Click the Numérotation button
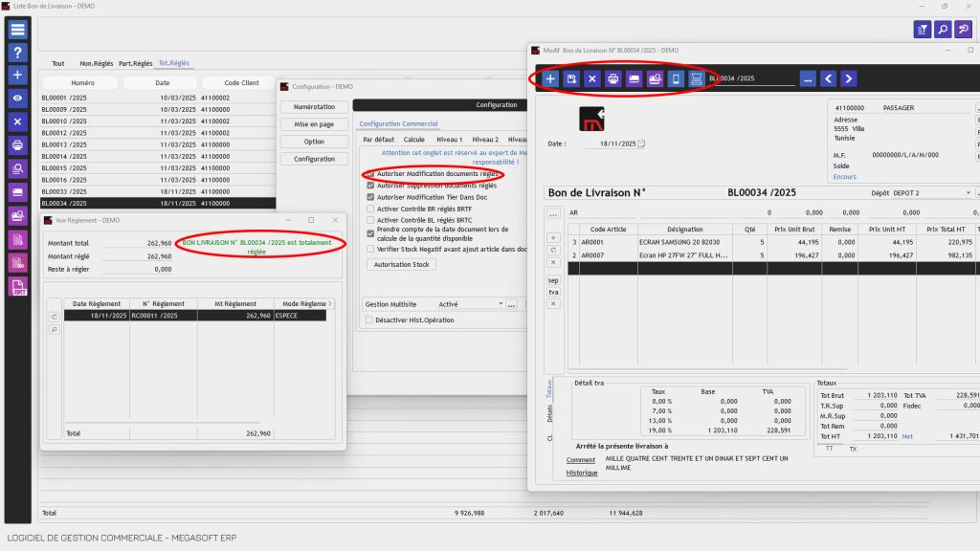Viewport: 980px width, 551px height. [x=314, y=107]
